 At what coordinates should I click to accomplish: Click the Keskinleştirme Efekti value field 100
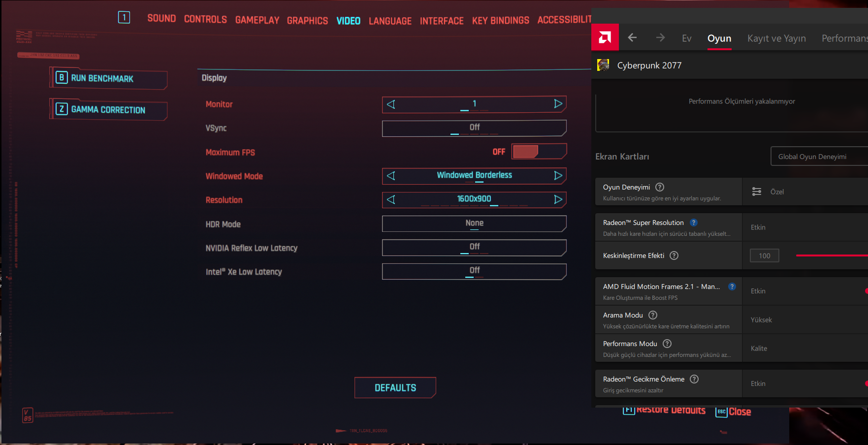click(765, 255)
